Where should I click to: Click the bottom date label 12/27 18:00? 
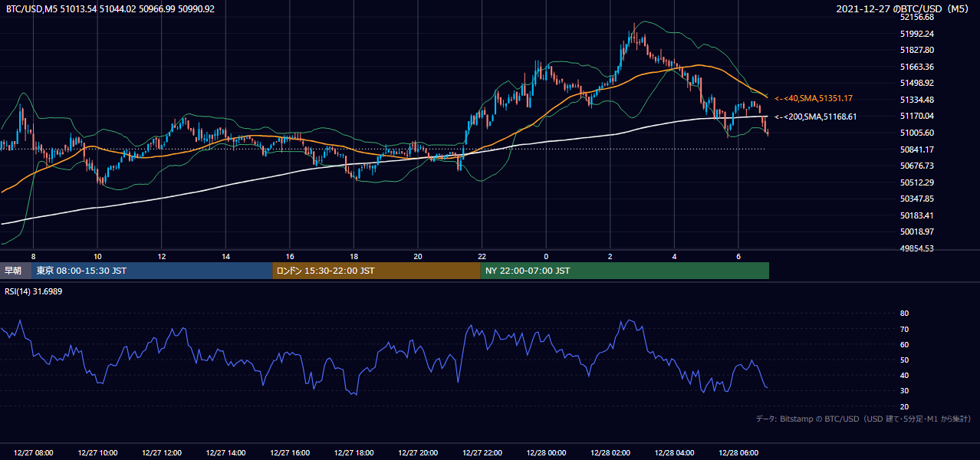354,453
